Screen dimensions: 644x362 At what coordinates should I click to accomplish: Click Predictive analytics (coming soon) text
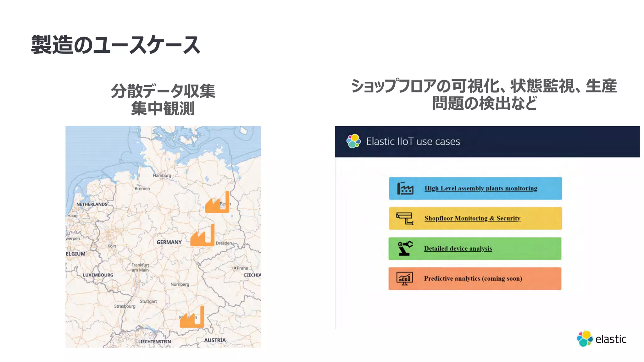pos(473,278)
